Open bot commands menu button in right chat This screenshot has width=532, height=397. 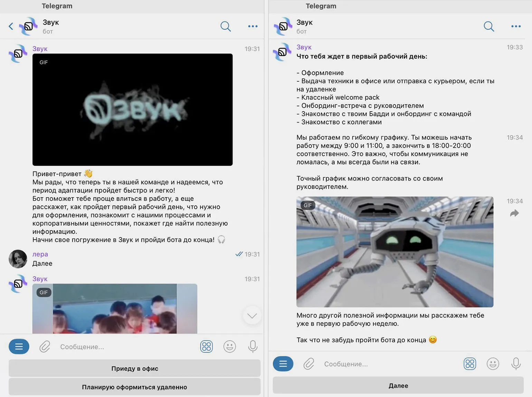coord(283,364)
